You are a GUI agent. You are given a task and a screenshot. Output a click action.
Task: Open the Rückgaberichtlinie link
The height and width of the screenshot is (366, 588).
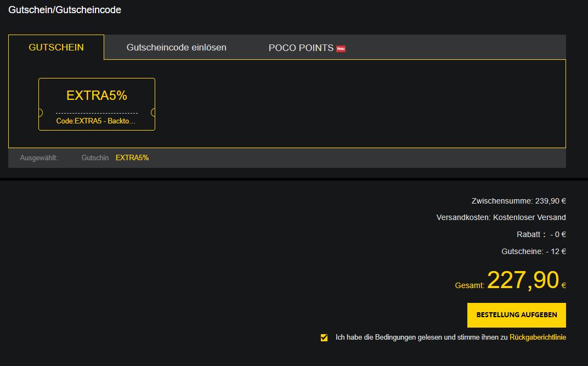click(538, 337)
